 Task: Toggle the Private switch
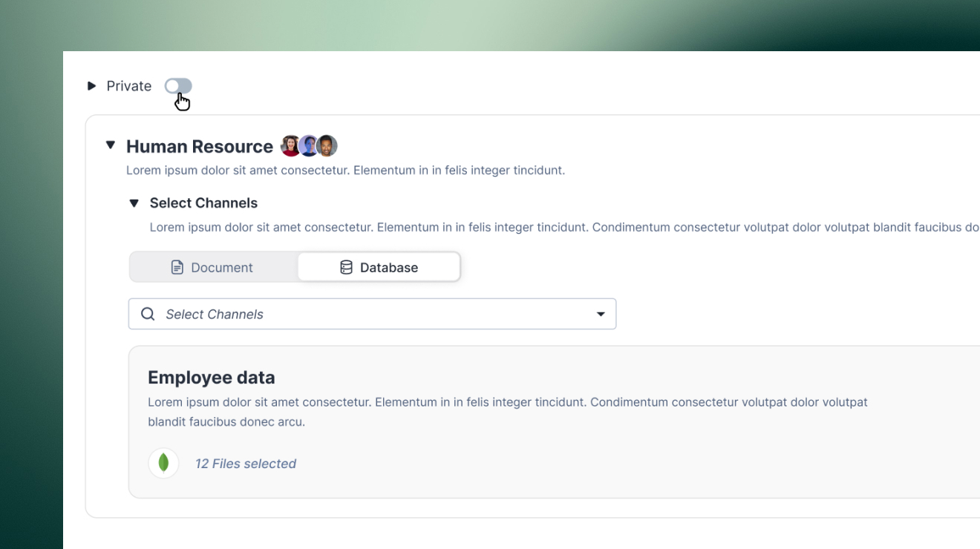coord(178,86)
